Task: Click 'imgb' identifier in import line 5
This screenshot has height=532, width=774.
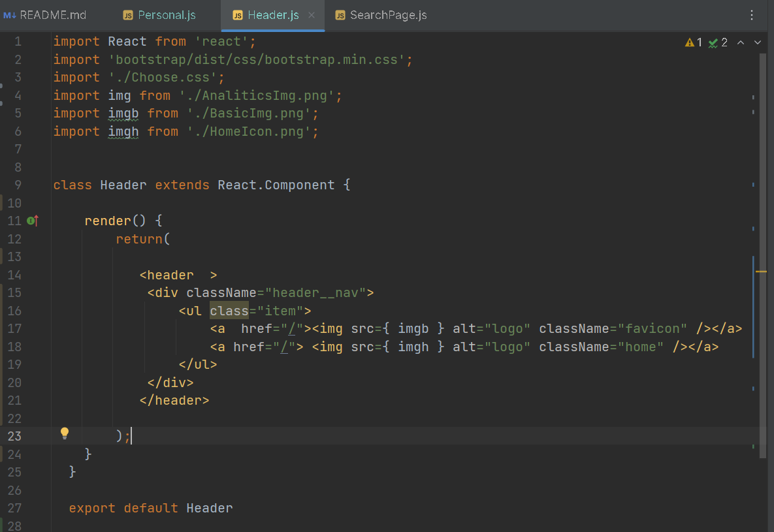Action: coord(123,114)
